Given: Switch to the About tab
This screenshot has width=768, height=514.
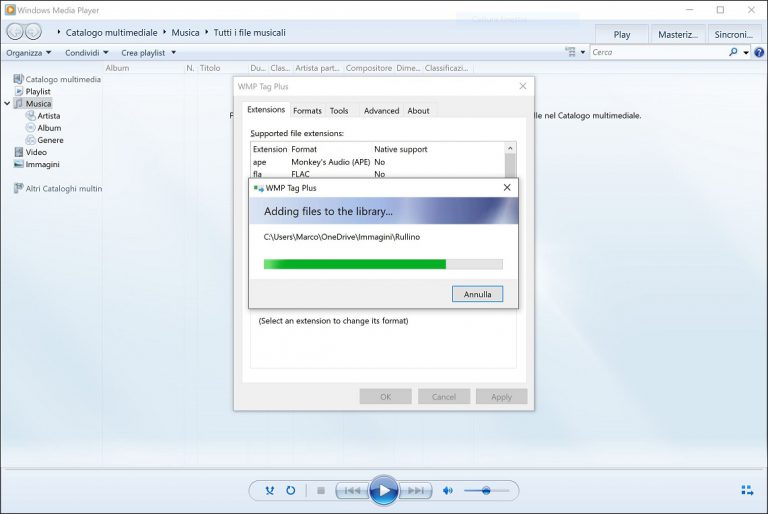Looking at the screenshot, I should tap(418, 111).
